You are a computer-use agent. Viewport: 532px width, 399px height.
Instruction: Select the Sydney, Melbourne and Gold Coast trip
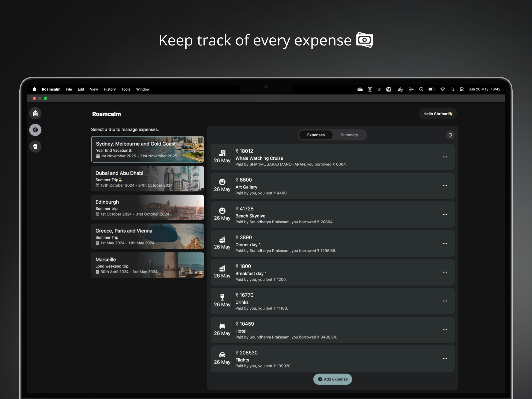coord(147,149)
